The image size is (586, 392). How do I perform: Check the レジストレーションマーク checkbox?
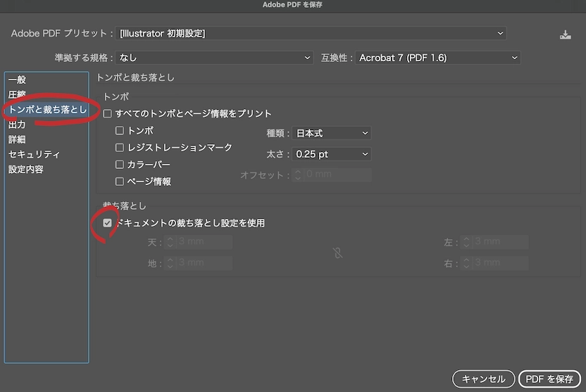120,148
